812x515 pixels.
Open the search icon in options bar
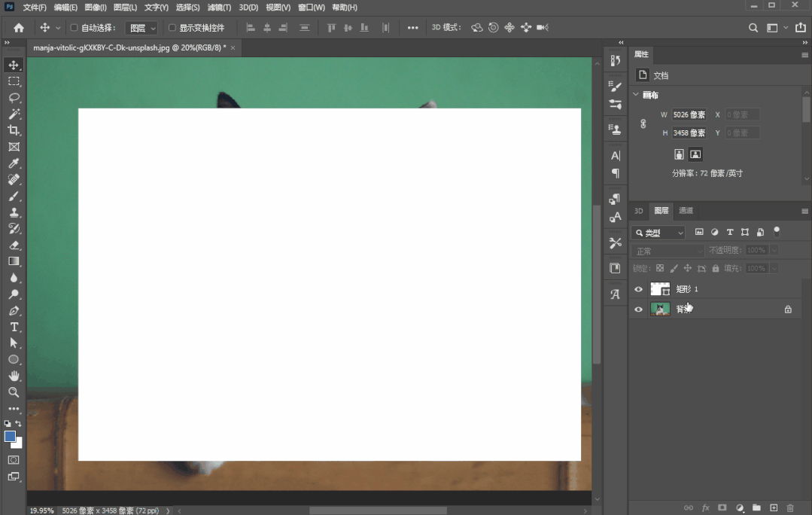coord(753,28)
